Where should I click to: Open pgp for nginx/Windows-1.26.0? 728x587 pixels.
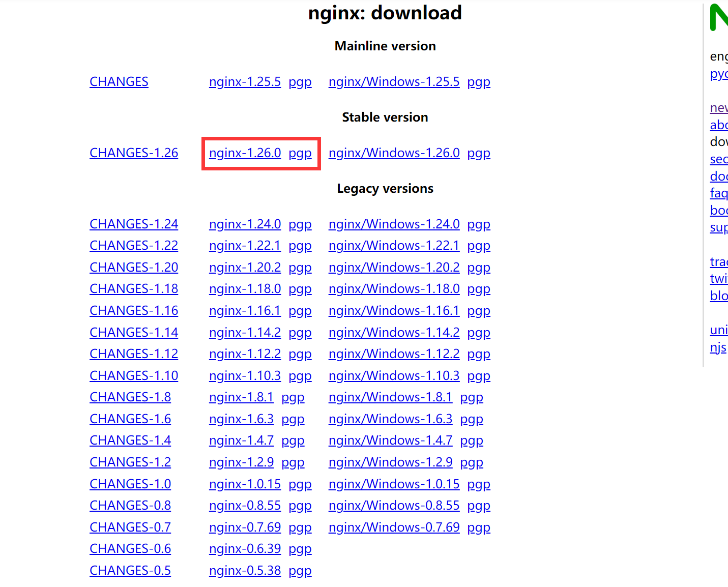pos(479,153)
